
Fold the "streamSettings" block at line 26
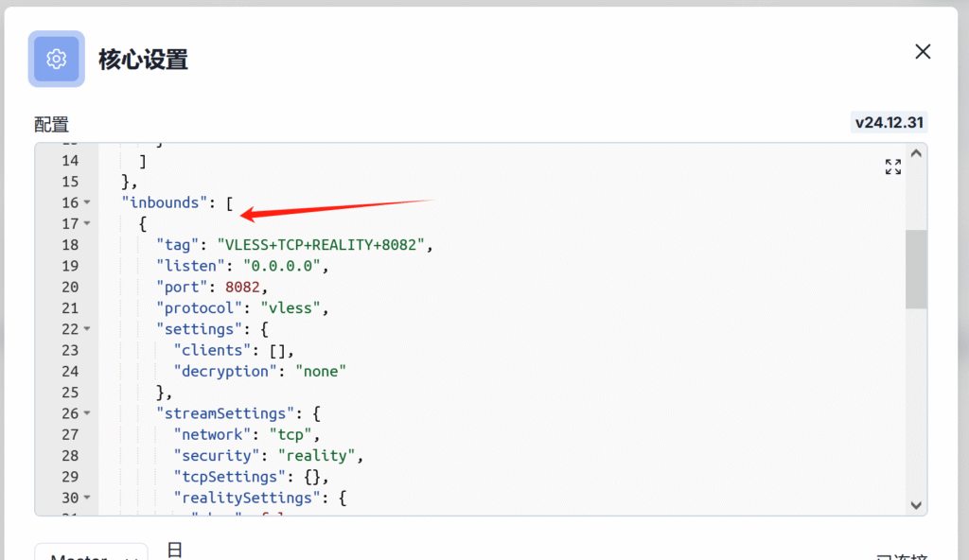pyautogui.click(x=87, y=413)
